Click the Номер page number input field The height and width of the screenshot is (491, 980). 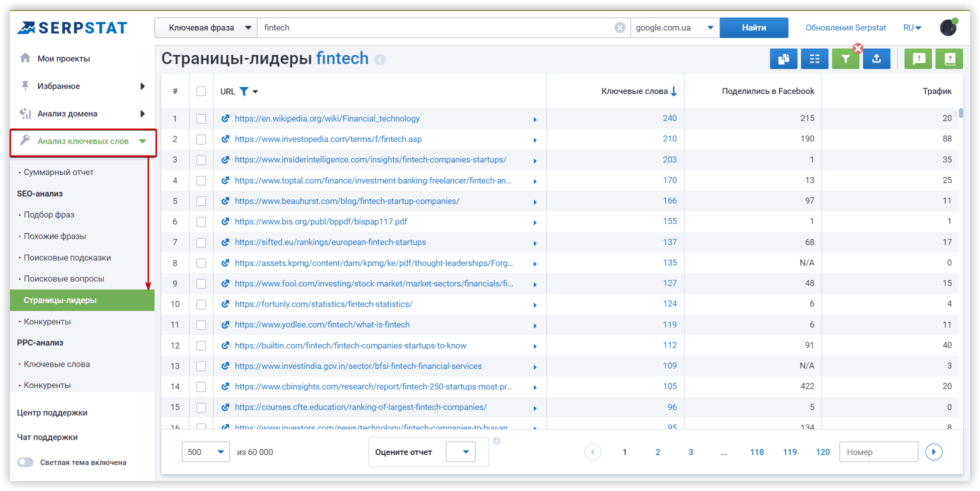click(x=878, y=452)
